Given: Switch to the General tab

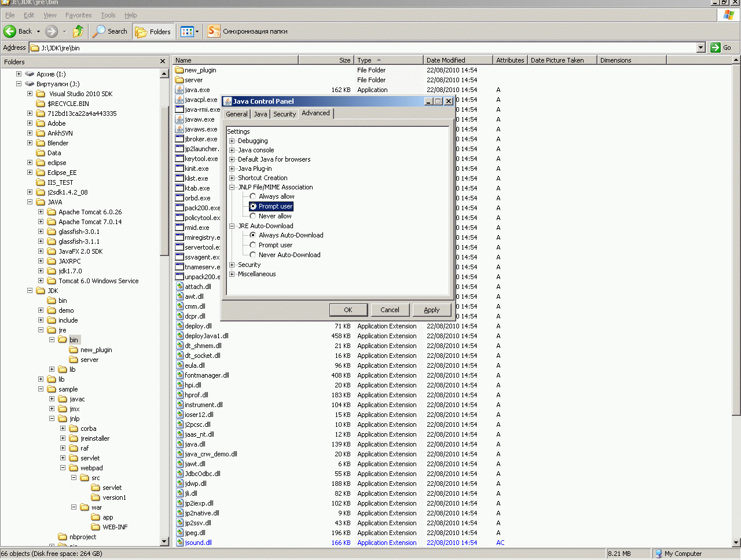Looking at the screenshot, I should pos(236,114).
